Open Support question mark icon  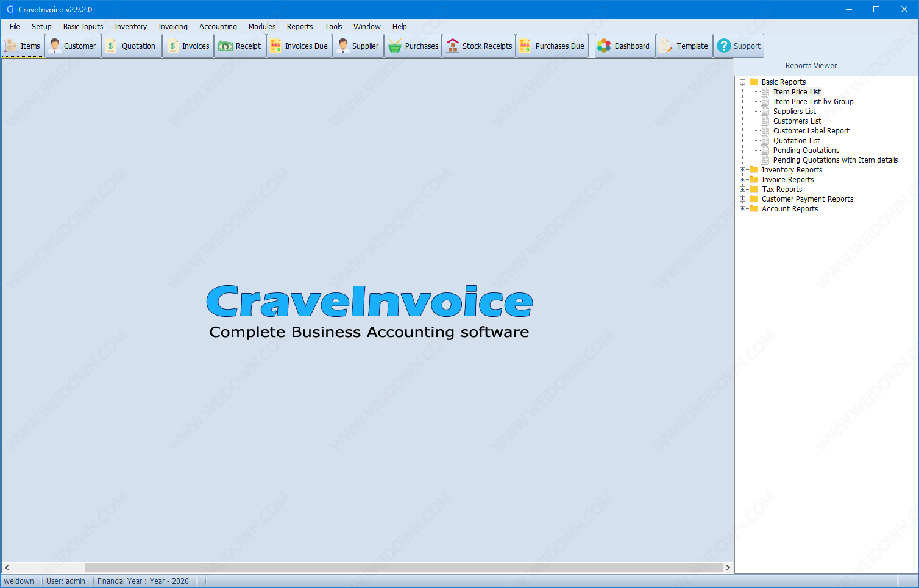[x=723, y=46]
